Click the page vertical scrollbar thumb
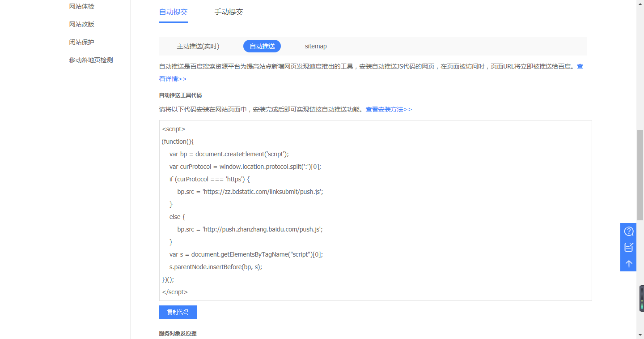Viewport: 644px width, 339px height. 640,175
